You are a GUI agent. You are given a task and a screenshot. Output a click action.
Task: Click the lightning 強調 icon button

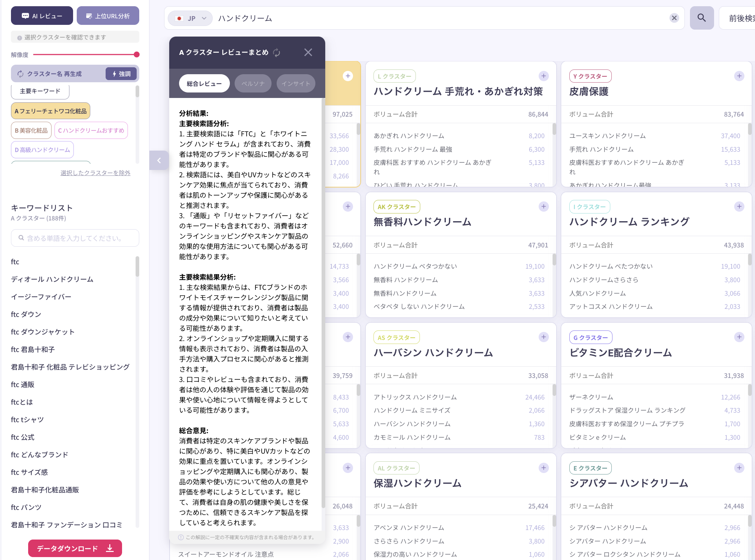[x=121, y=73]
